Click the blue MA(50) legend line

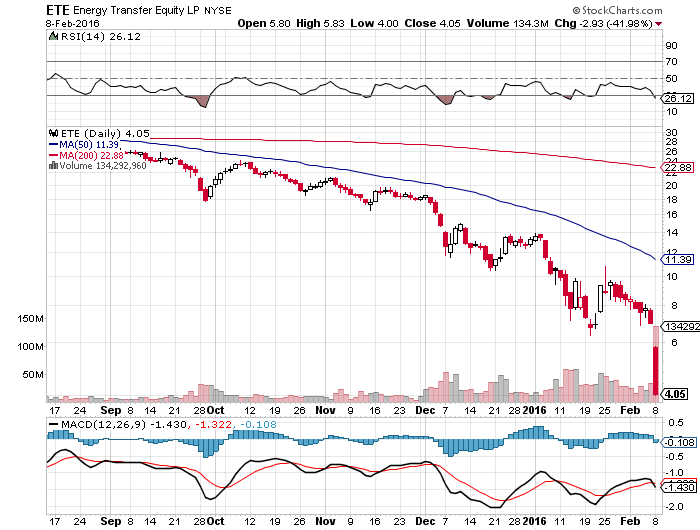(x=52, y=144)
